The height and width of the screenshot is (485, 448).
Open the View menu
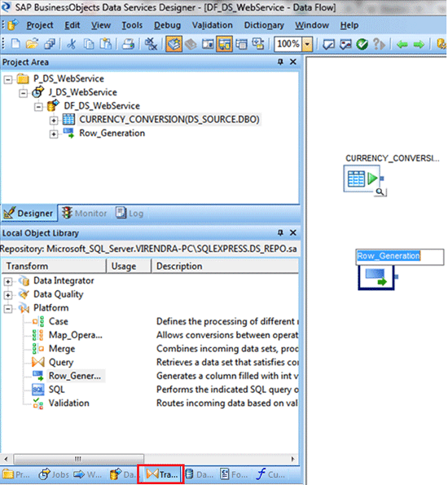[x=101, y=25]
